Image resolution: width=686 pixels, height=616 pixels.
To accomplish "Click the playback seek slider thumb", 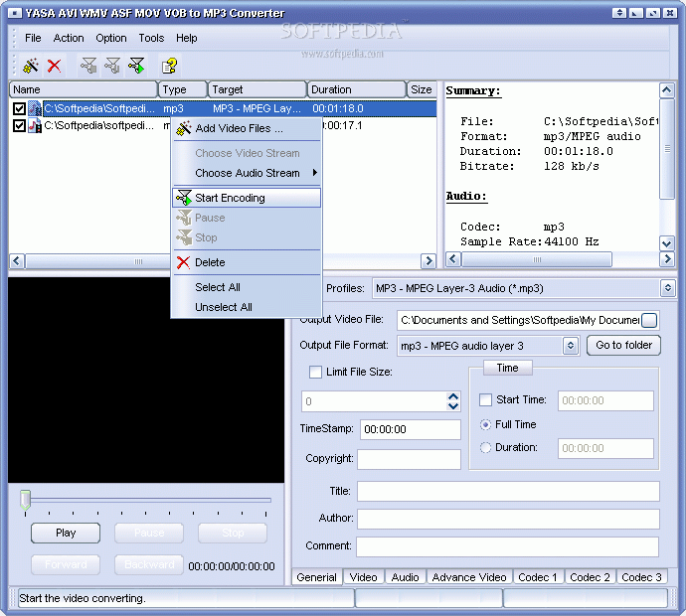I will coord(26,500).
